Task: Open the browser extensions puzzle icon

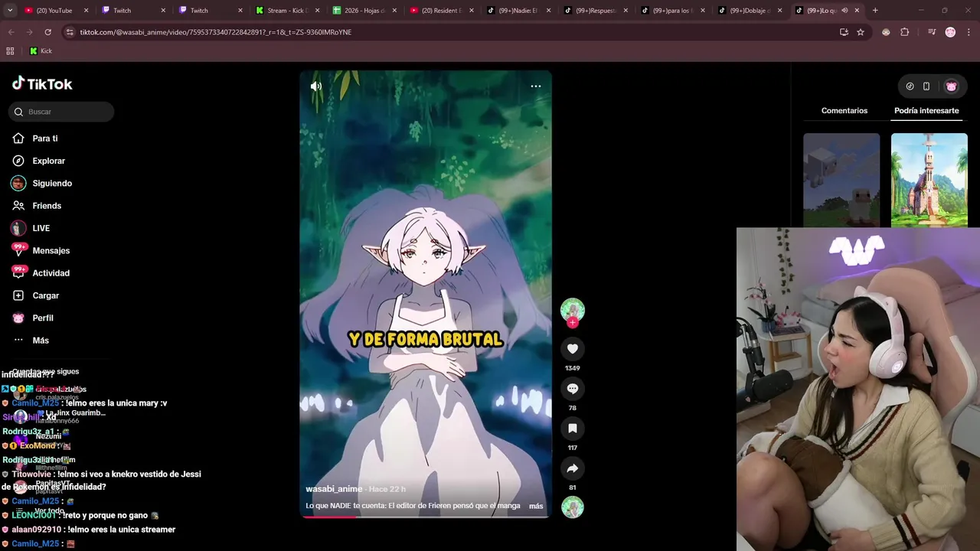Action: pyautogui.click(x=905, y=32)
